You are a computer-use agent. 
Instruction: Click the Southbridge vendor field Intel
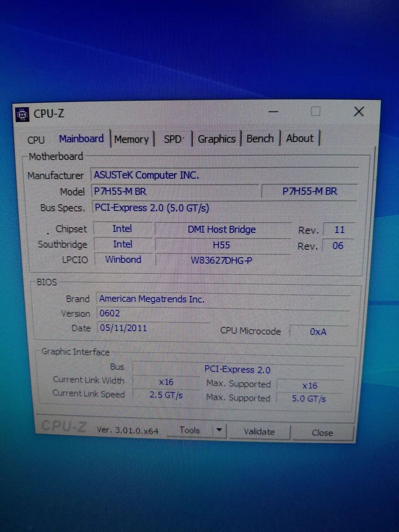(123, 244)
